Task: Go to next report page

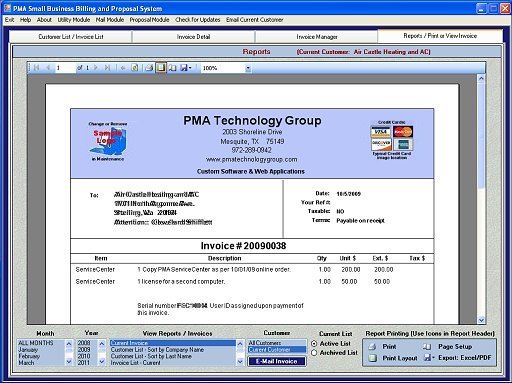Action: tap(96, 68)
